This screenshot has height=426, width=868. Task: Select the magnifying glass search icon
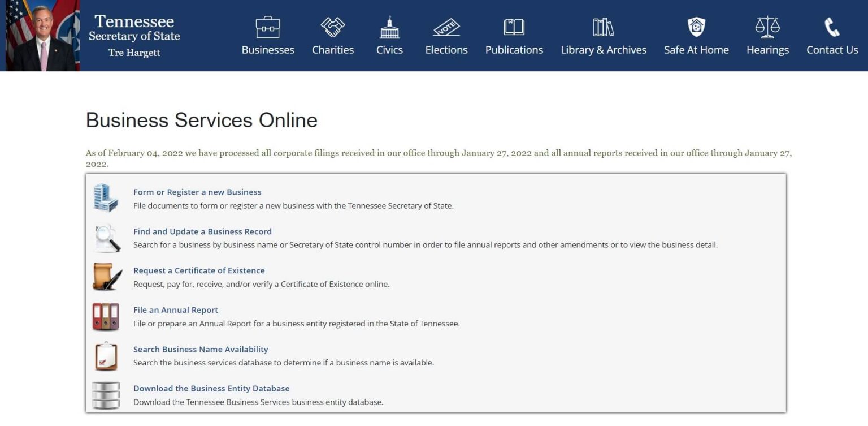pos(107,238)
